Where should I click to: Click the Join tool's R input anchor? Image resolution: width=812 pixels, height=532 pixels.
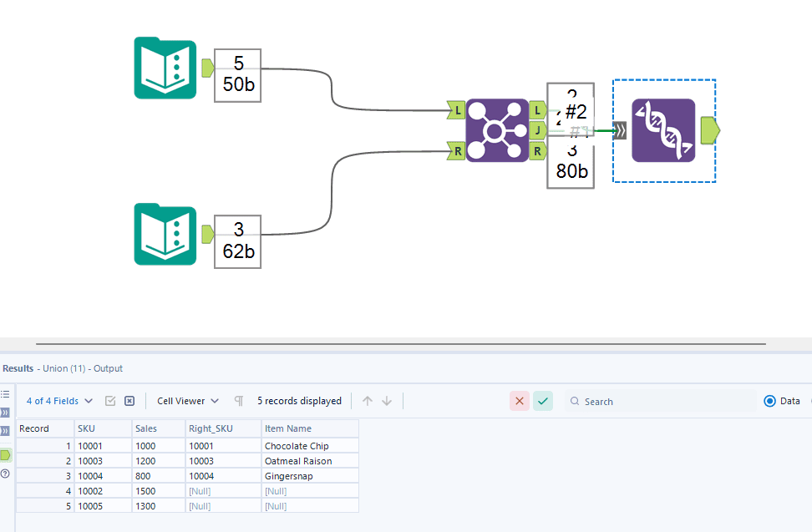456,151
